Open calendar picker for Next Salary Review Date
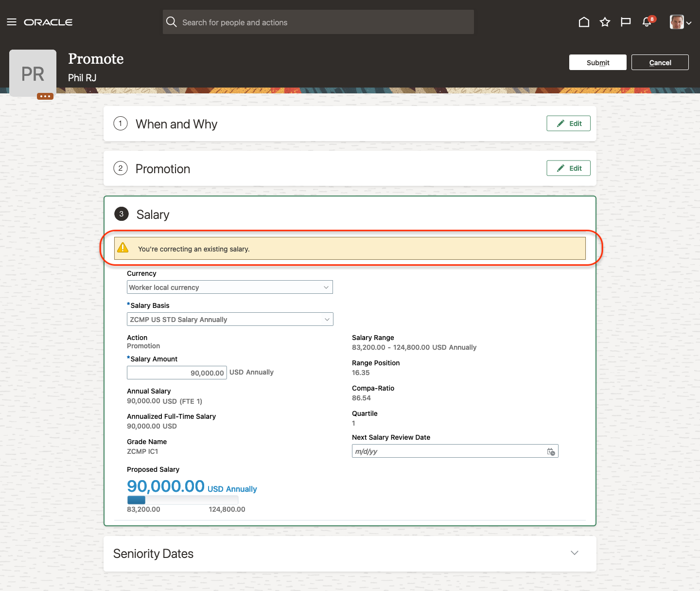 551,451
